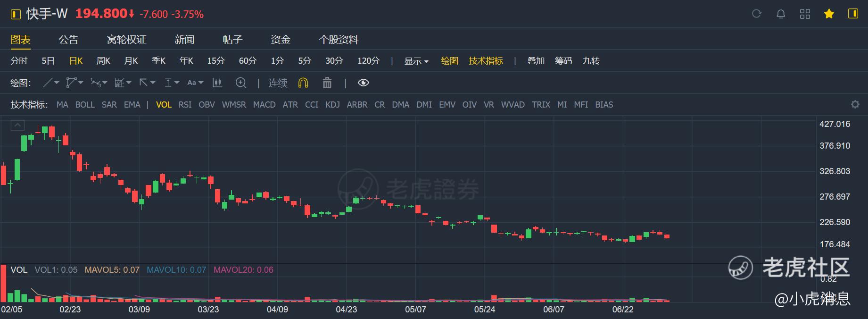Expand measure tool dropdown arrow
Image resolution: width=868 pixels, height=319 pixels.
coord(177,83)
